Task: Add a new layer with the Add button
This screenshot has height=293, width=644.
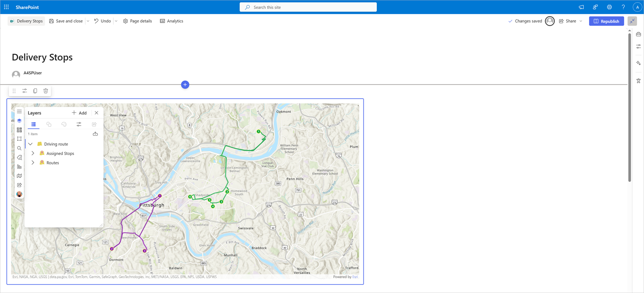Action: (x=79, y=112)
